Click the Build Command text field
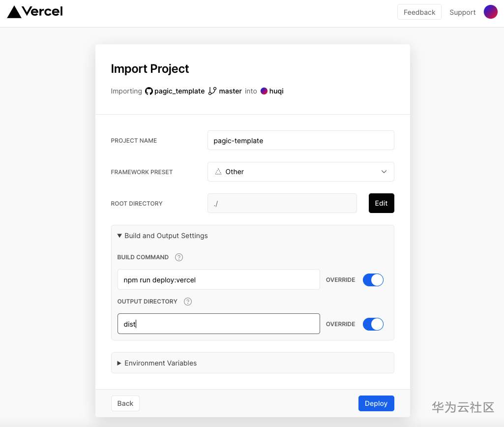This screenshot has width=504, height=427. click(218, 280)
